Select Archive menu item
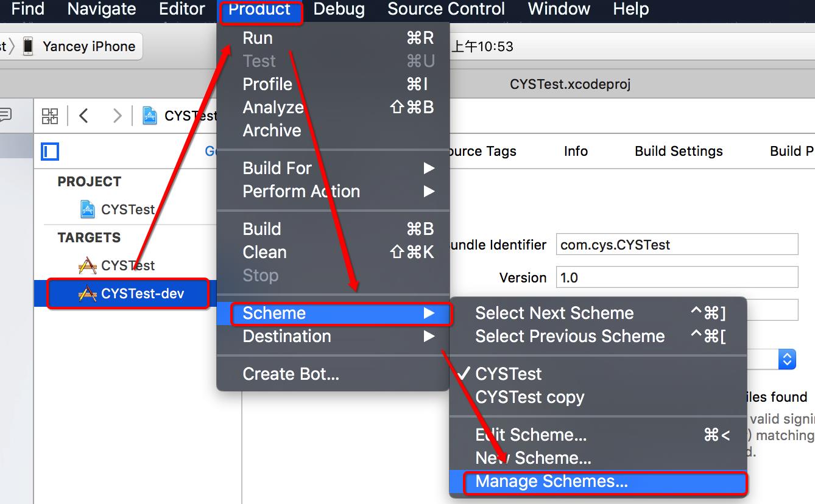Image resolution: width=815 pixels, height=504 pixels. tap(333, 130)
